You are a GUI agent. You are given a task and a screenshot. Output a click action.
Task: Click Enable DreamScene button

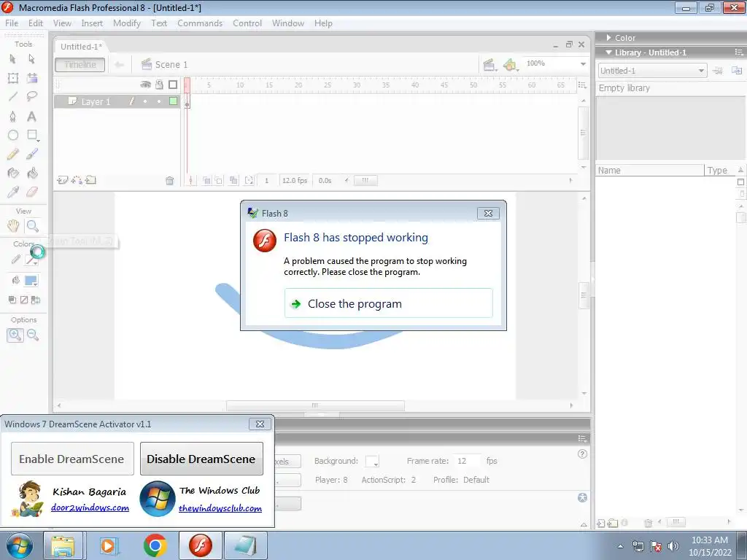[72, 459]
